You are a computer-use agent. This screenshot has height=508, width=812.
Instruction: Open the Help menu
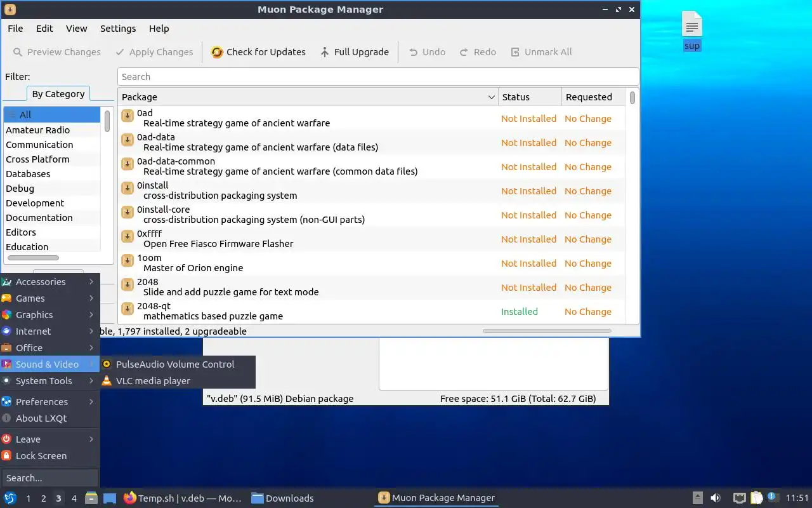click(x=159, y=29)
